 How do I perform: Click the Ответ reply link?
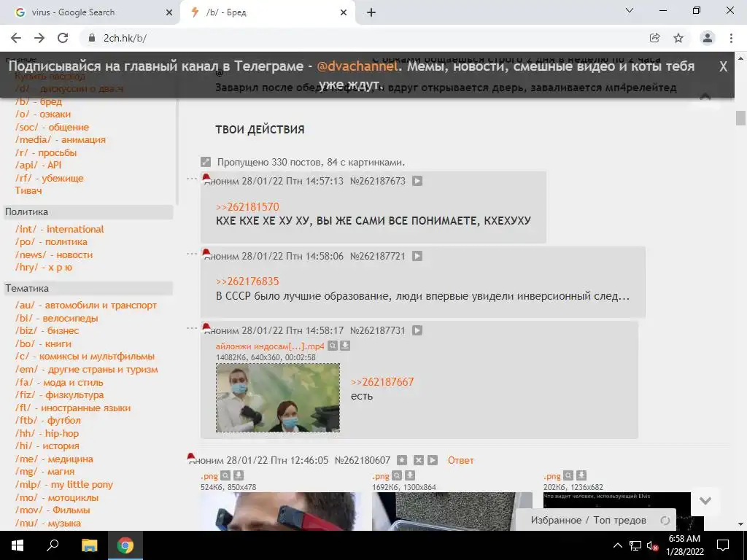461,461
